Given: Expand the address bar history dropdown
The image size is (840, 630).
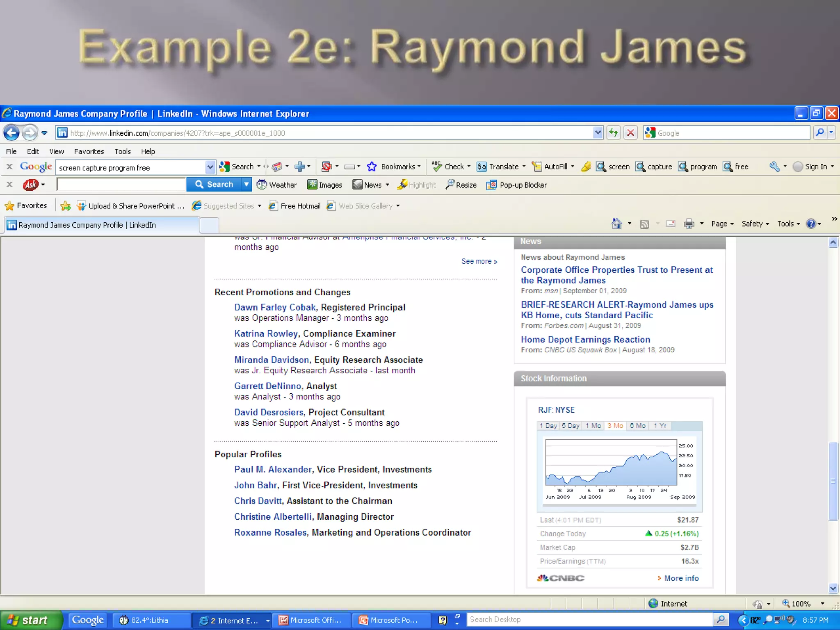Looking at the screenshot, I should coord(598,132).
